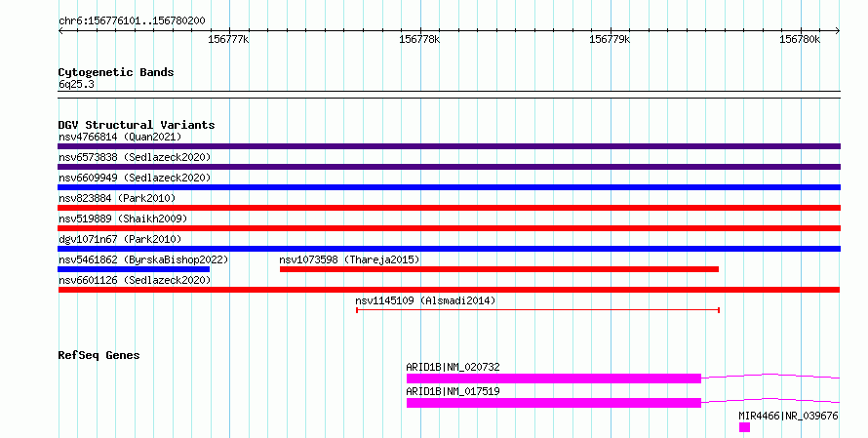Click the ruler's left arrowhead
Image resolution: width=868 pixels, height=438 pixels.
click(x=60, y=31)
